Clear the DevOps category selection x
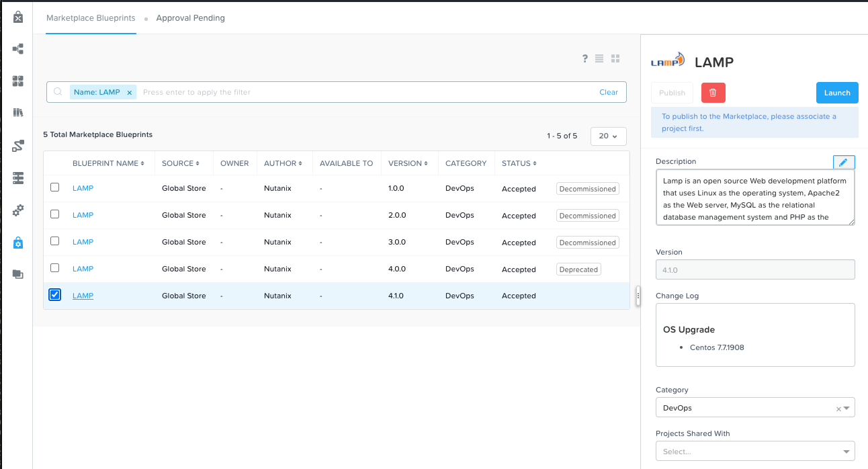 point(838,409)
